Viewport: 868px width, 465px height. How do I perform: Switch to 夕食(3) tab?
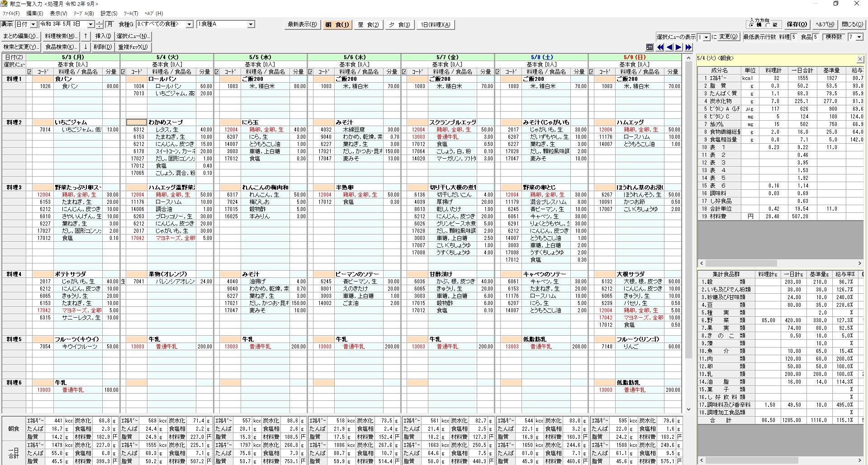pos(399,25)
